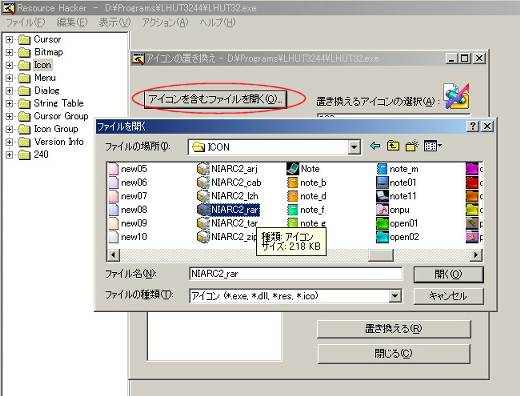Select the new07 icon file
Screen dimensions: 520x396
point(128,196)
